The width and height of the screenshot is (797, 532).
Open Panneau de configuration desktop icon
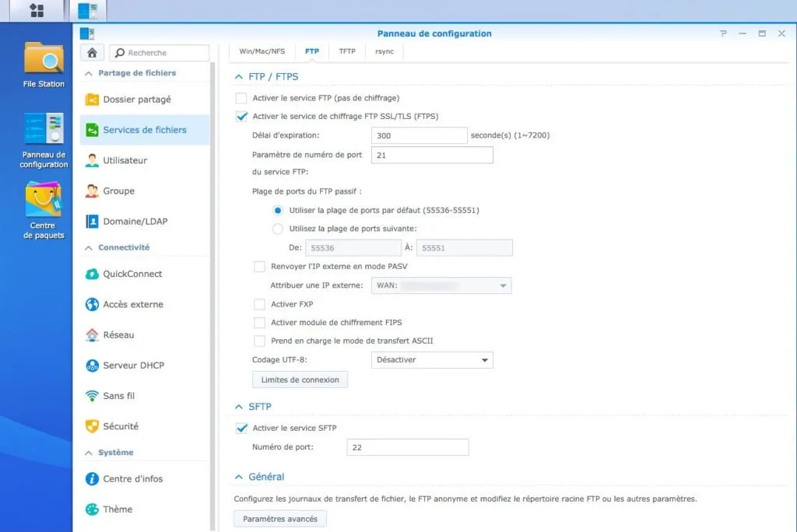[44, 141]
